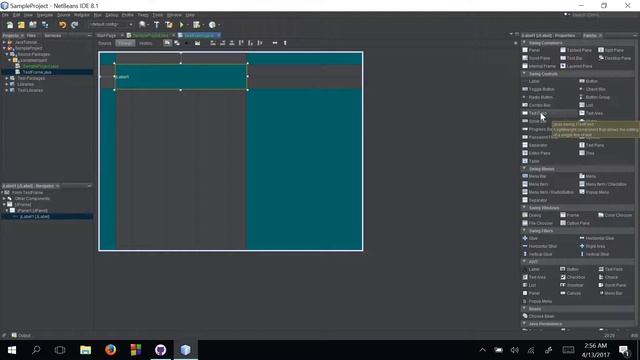The width and height of the screenshot is (640, 360).
Task: Select TestFrame.java in the project tree
Action: (x=37, y=72)
